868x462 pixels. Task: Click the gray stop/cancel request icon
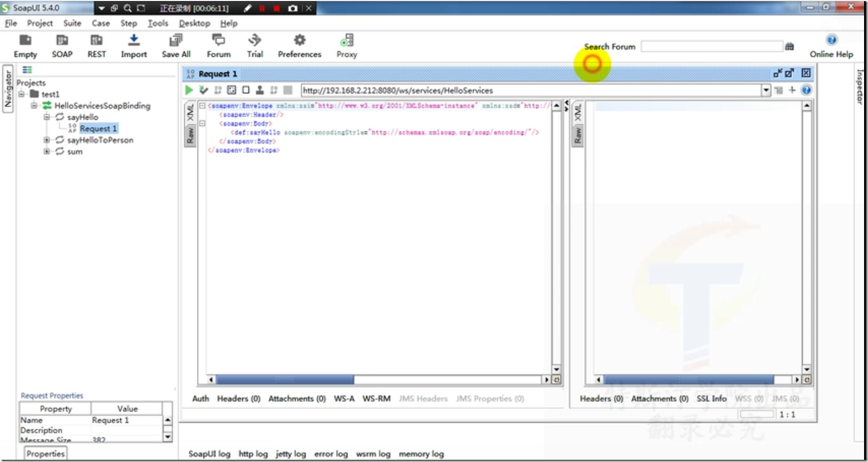click(x=288, y=90)
